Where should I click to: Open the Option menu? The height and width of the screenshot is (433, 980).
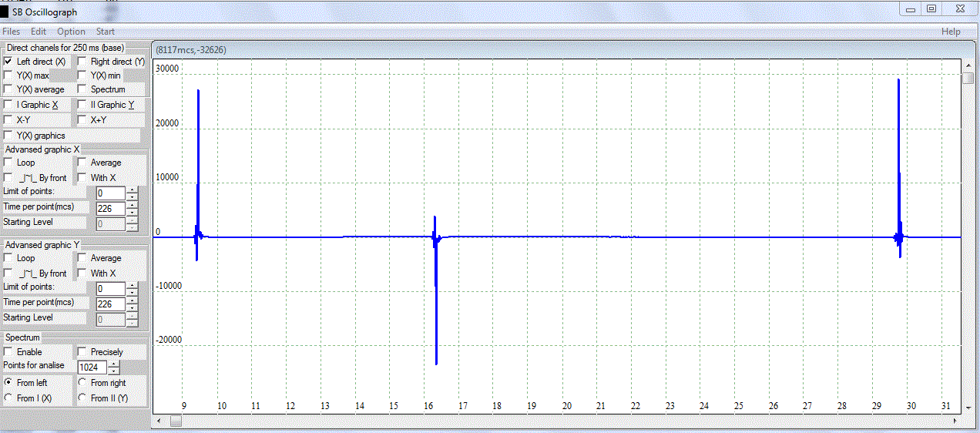71,32
